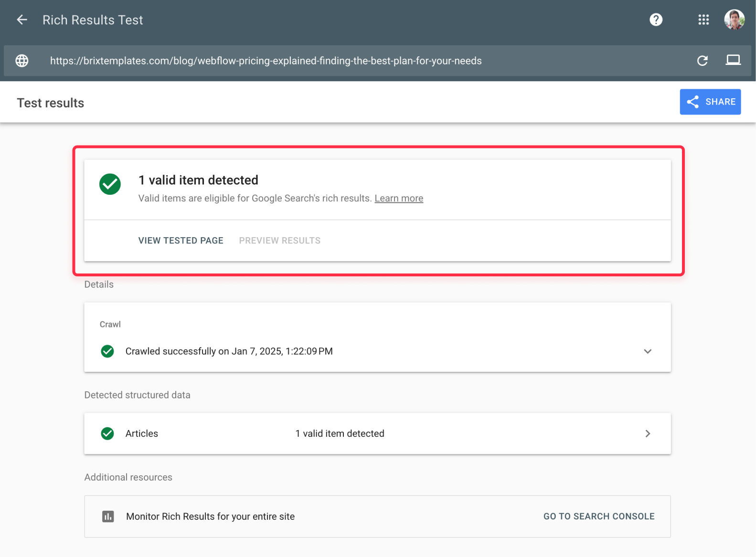Click the 'Additional resources' label
This screenshot has width=756, height=557.
point(128,477)
